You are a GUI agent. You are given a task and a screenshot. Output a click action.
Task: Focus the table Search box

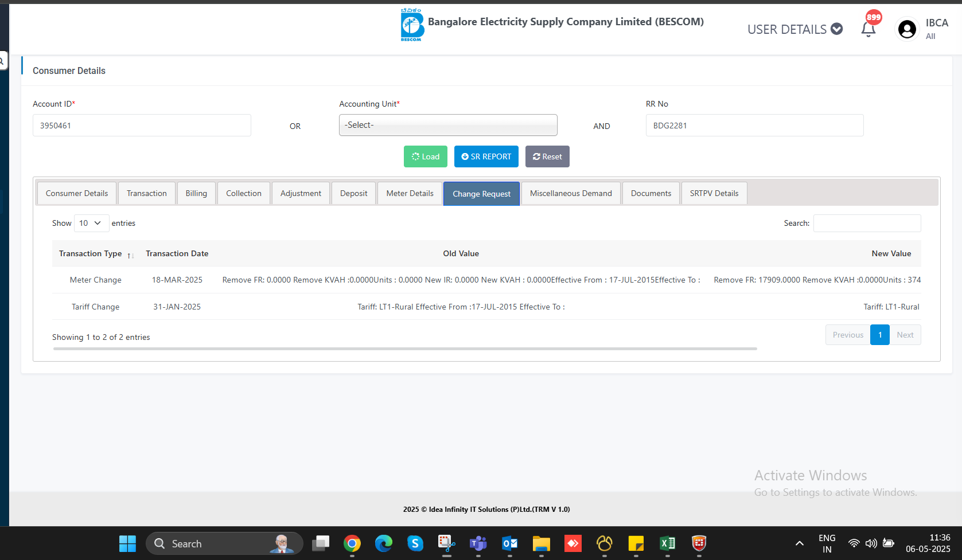point(867,223)
